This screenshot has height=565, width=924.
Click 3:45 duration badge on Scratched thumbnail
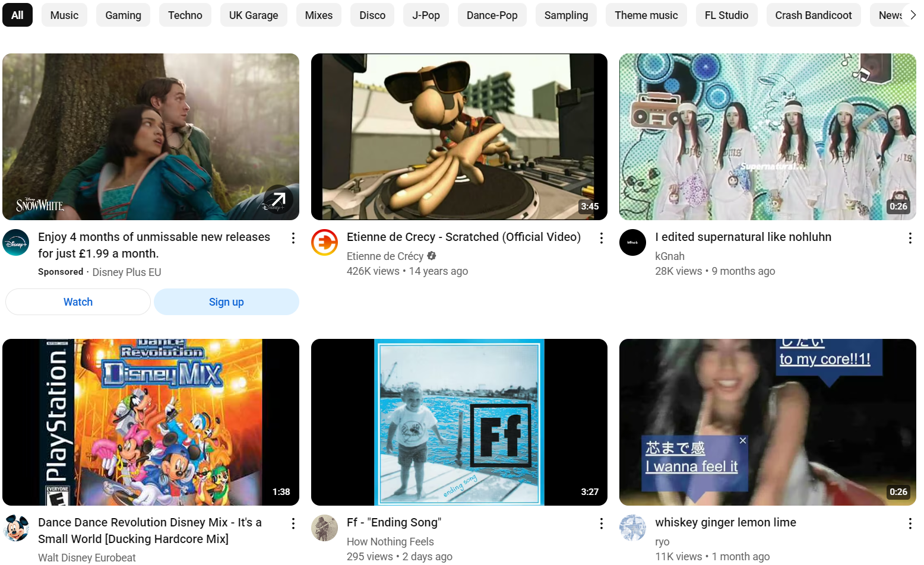tap(590, 206)
